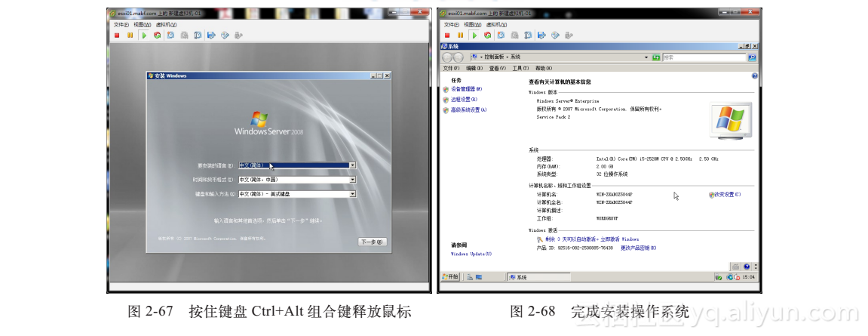Screen dimensions: 868x336
Task: Open 帮助(H) menu in System window
Action: point(544,68)
